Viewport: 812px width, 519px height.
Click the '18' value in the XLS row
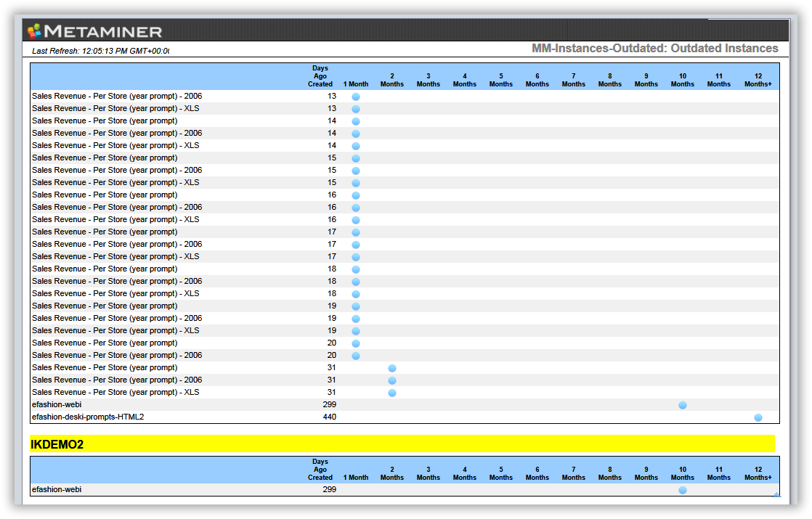click(331, 293)
